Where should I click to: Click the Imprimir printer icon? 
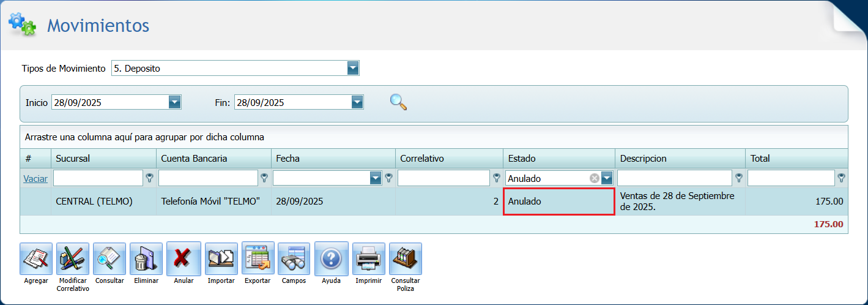click(368, 259)
